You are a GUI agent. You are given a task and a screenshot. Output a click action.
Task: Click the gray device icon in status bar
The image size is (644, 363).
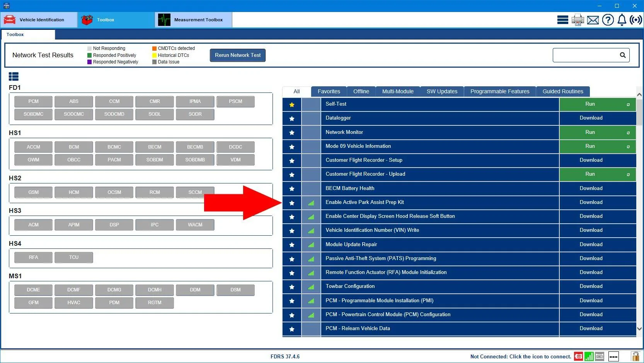[x=600, y=356]
